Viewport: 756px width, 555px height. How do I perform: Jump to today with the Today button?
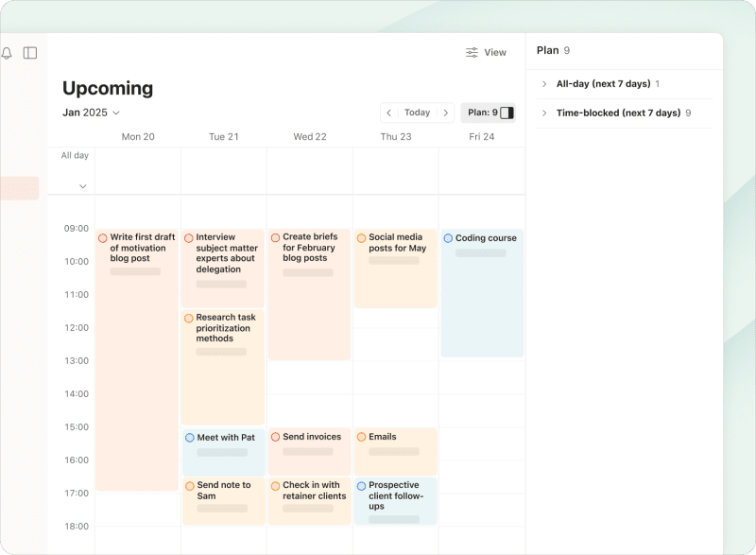[x=416, y=112]
